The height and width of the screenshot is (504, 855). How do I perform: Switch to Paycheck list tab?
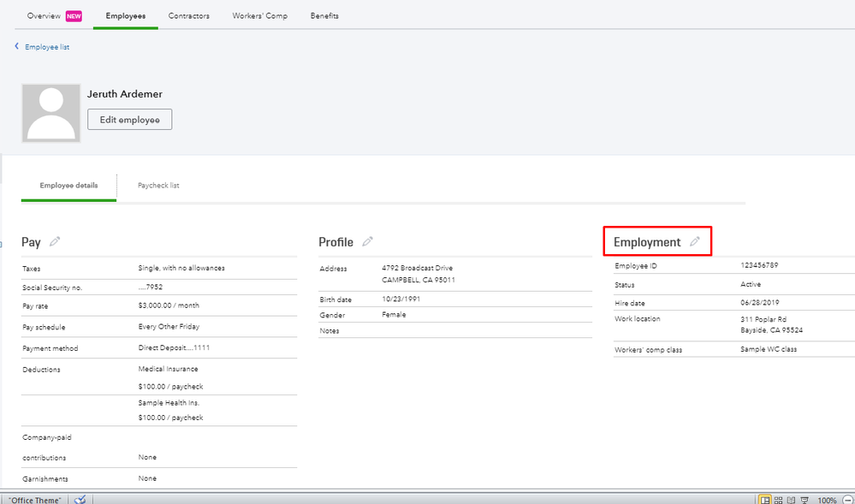(x=158, y=186)
